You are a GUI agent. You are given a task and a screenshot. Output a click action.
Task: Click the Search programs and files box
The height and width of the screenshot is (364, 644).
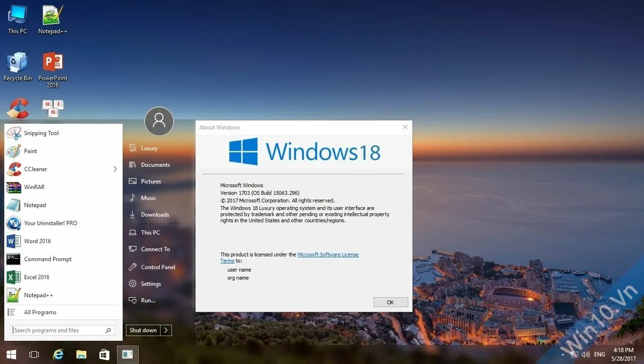point(62,330)
